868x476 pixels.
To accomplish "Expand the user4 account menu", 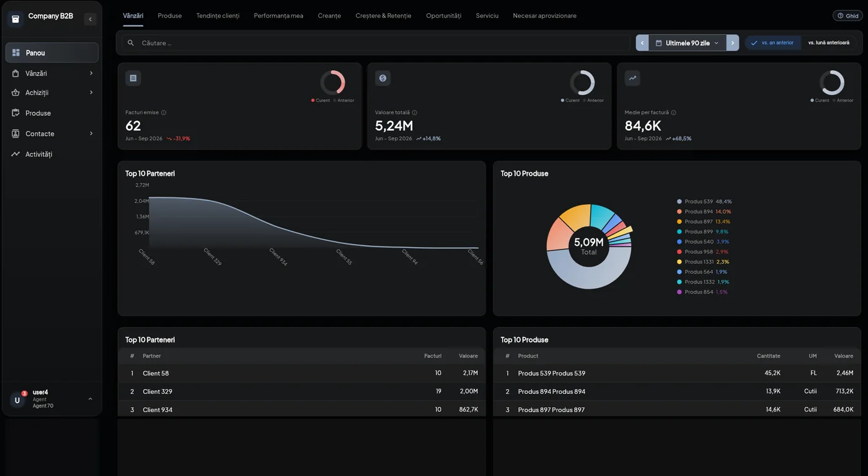I will coord(90,399).
